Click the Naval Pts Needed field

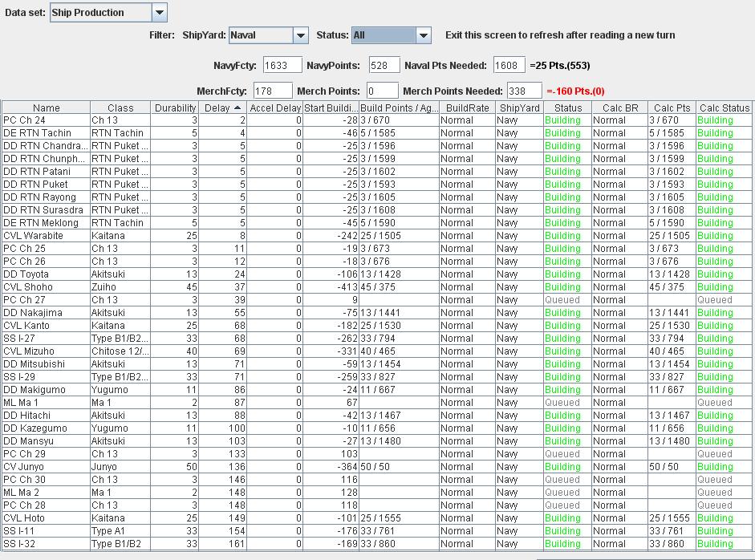point(509,66)
